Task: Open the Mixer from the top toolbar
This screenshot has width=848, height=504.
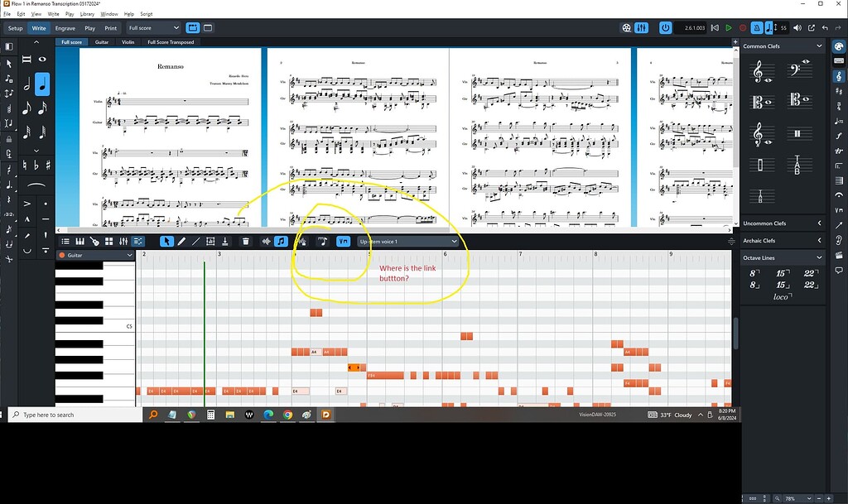Action: [x=640, y=27]
